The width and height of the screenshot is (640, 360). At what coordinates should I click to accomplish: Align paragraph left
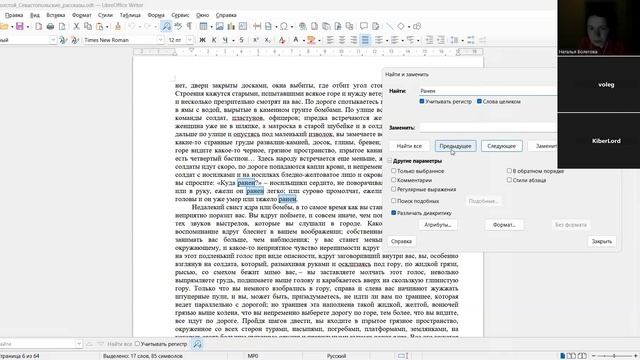pos(330,40)
